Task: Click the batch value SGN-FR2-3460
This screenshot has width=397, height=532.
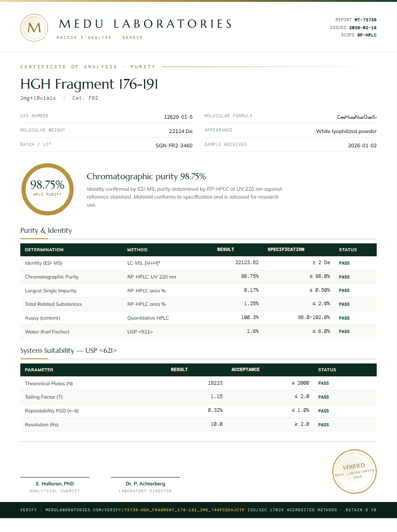Action: [174, 145]
